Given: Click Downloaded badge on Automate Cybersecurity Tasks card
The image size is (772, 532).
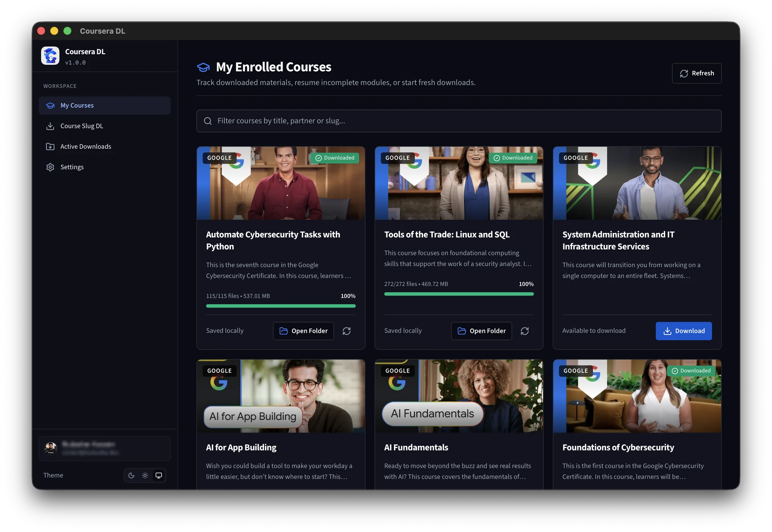Looking at the screenshot, I should (x=335, y=158).
